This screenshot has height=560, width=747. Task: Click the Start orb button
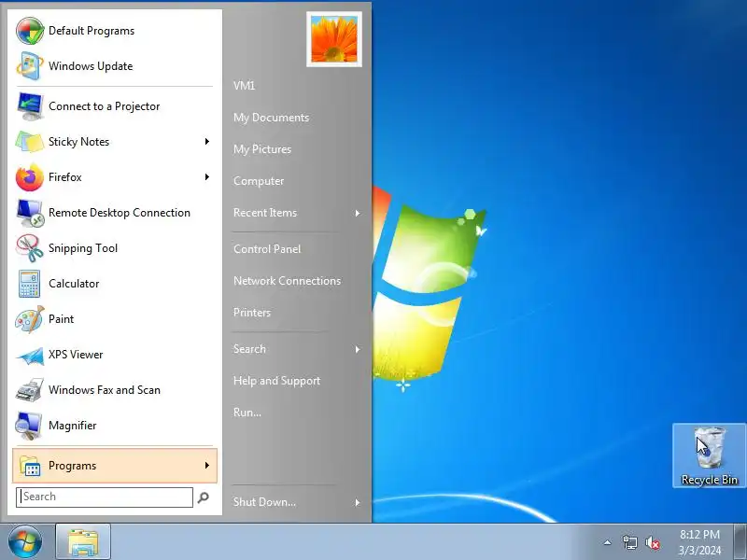(x=25, y=542)
